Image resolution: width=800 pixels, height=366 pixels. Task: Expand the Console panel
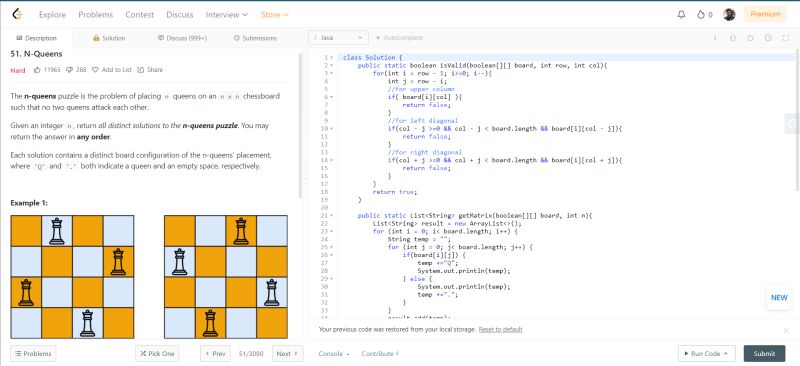click(x=334, y=354)
